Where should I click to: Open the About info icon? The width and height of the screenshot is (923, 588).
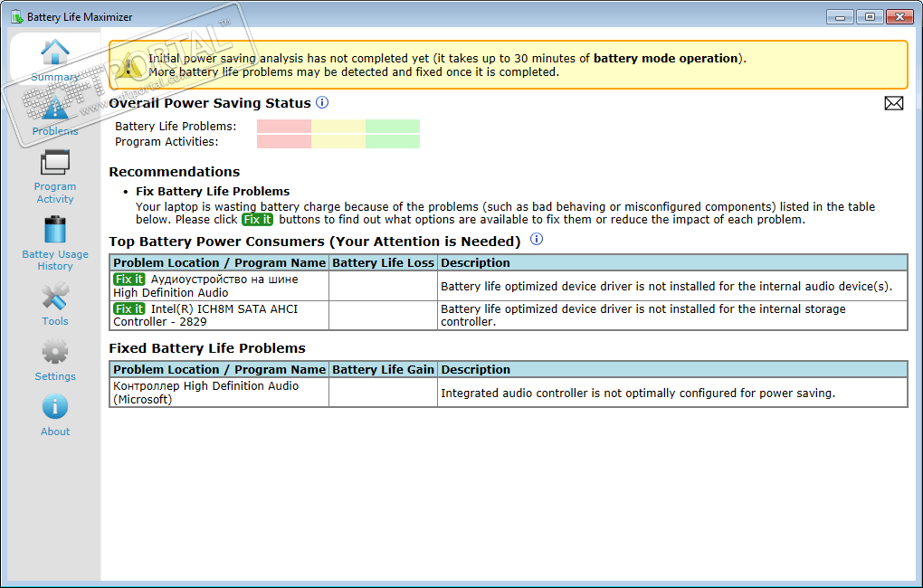pyautogui.click(x=54, y=407)
